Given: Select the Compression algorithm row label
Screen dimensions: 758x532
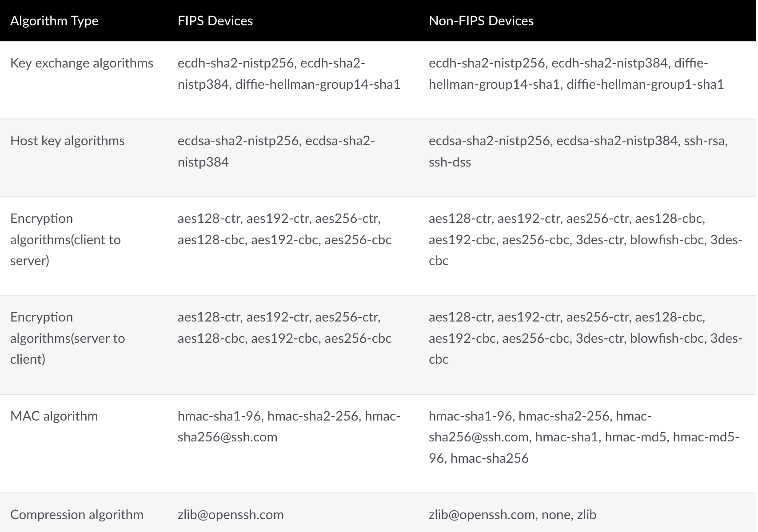Looking at the screenshot, I should point(77,515).
